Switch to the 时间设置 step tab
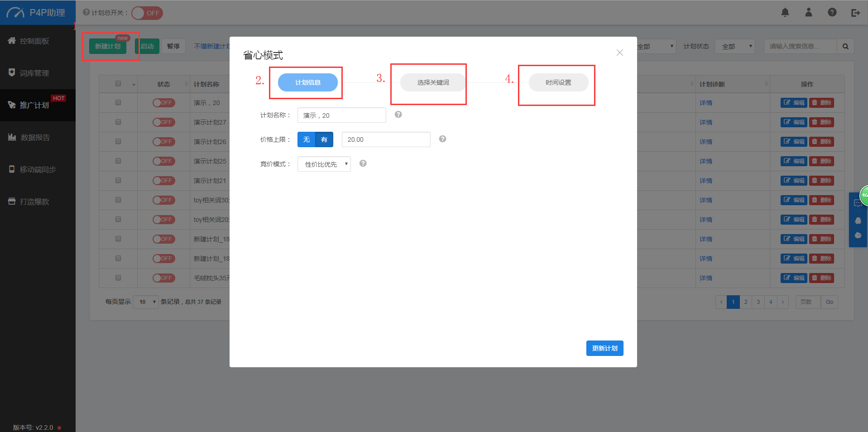Screen dimensions: 868x432 558,82
